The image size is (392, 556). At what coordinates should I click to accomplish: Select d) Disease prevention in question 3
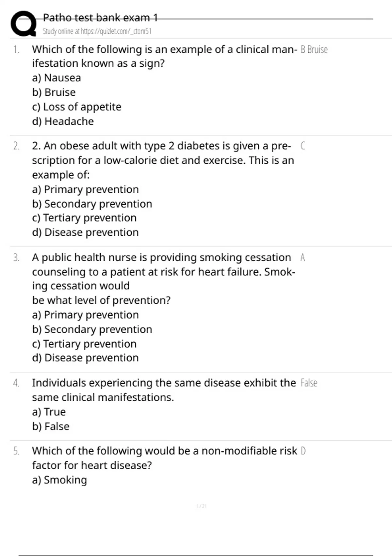click(85, 358)
